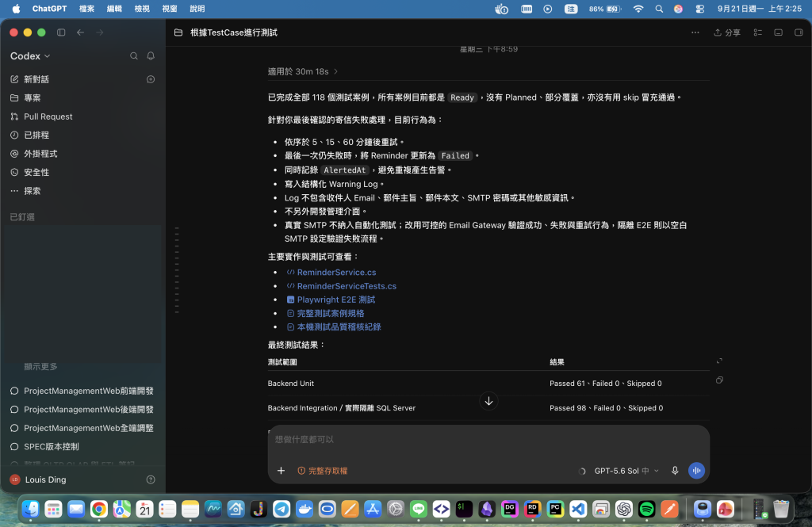812x527 pixels.
Task: Open Chrome from the Dock
Action: [99, 510]
